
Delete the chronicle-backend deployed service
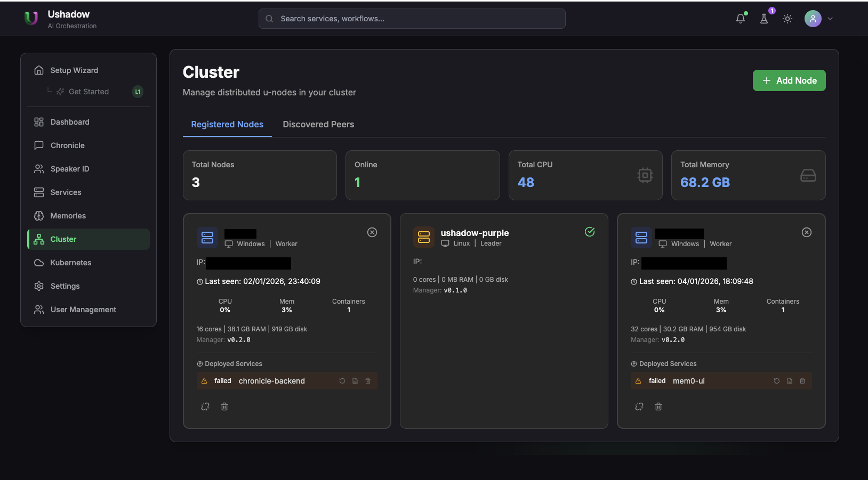[367, 380]
